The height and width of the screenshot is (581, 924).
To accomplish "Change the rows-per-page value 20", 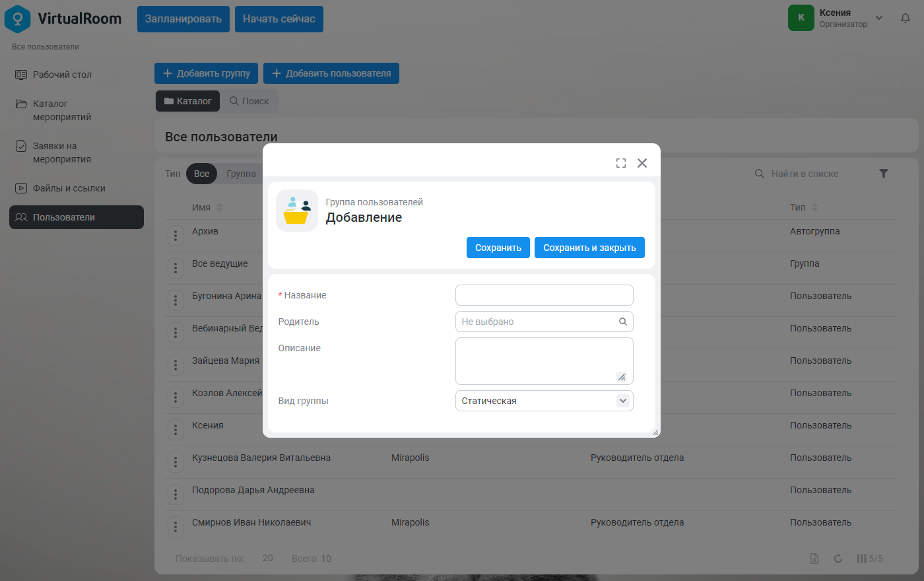I will tap(267, 558).
